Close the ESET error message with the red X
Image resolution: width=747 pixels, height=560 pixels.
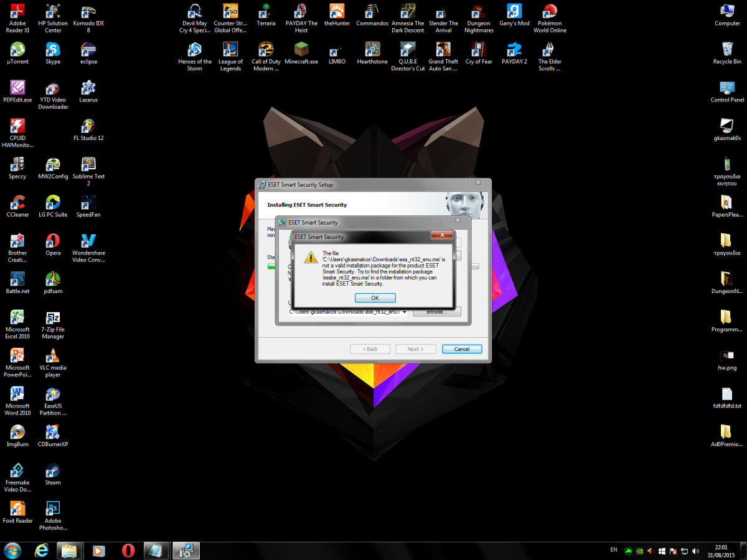point(441,235)
